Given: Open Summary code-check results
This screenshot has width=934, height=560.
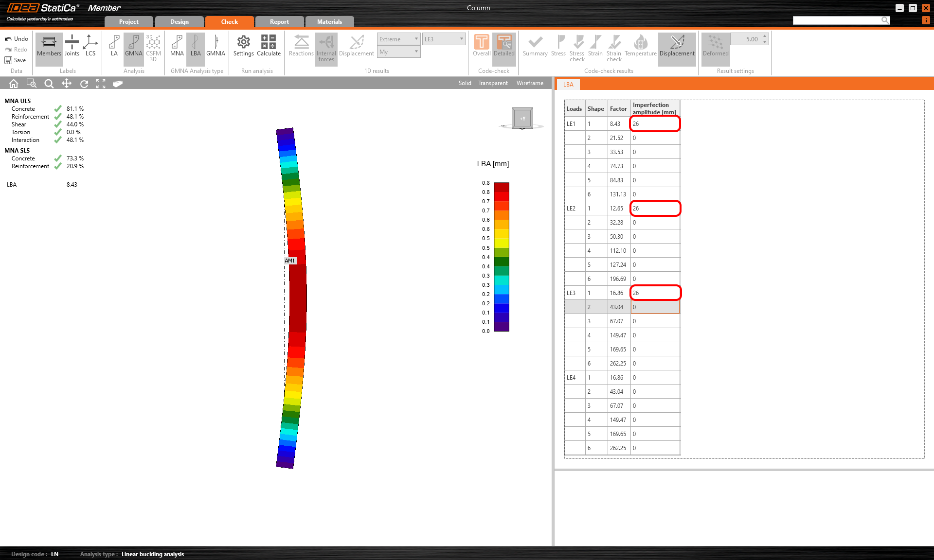Looking at the screenshot, I should [x=535, y=46].
